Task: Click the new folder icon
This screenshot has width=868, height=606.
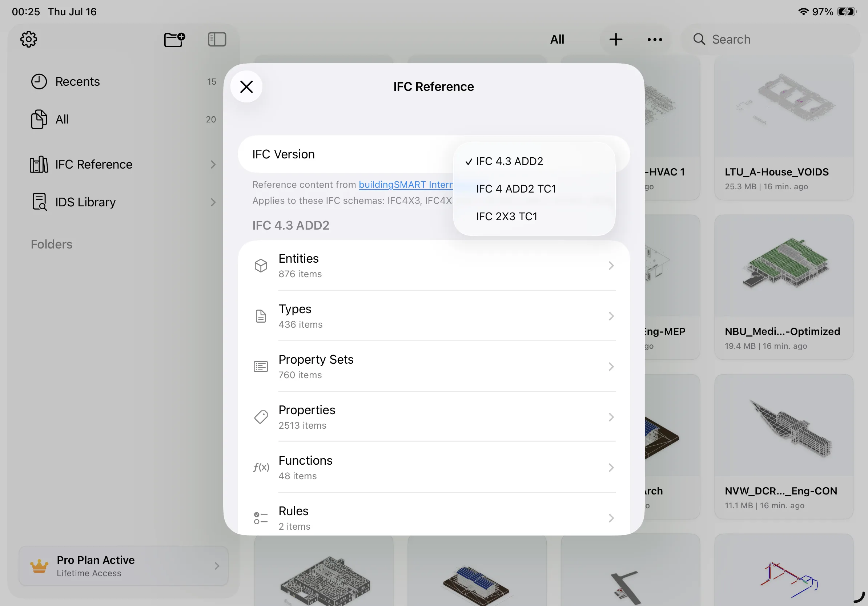Action: click(174, 39)
